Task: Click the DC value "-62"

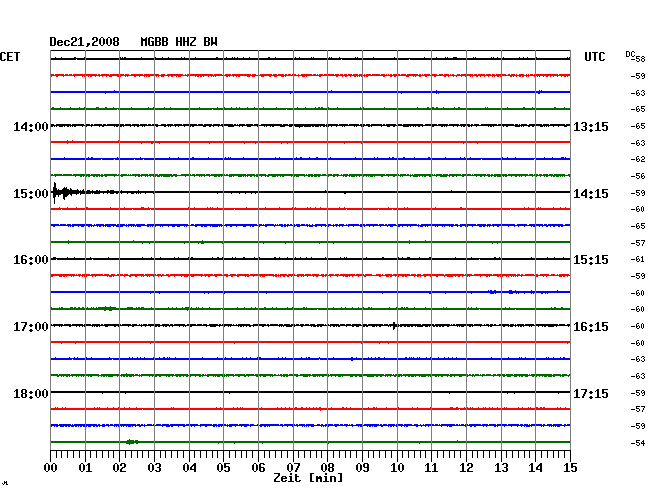Action: (x=638, y=159)
